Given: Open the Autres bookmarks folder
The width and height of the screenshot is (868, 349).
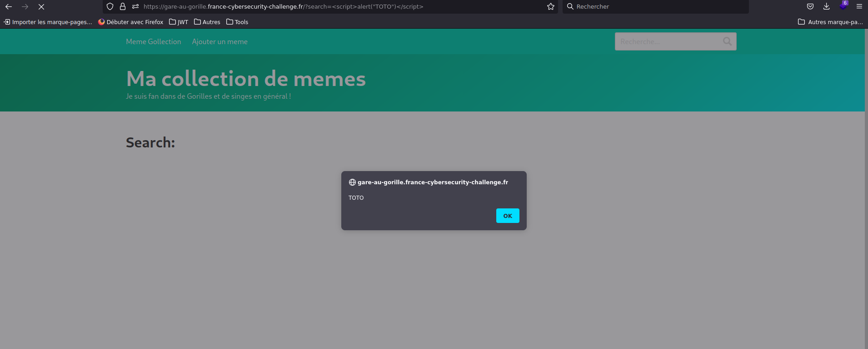Looking at the screenshot, I should [207, 22].
